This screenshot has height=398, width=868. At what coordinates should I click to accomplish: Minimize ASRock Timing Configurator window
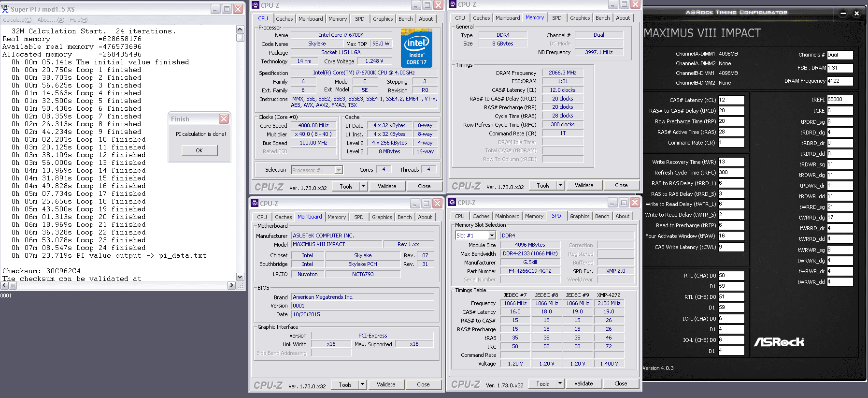[x=843, y=14]
